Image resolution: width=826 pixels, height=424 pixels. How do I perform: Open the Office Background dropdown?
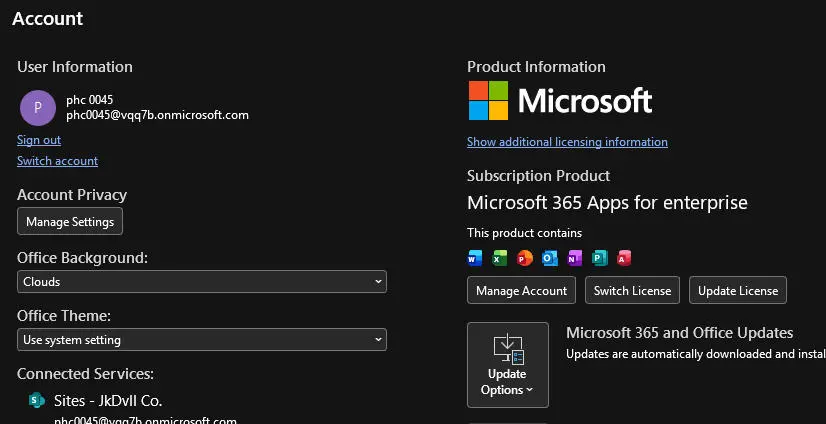(202, 282)
